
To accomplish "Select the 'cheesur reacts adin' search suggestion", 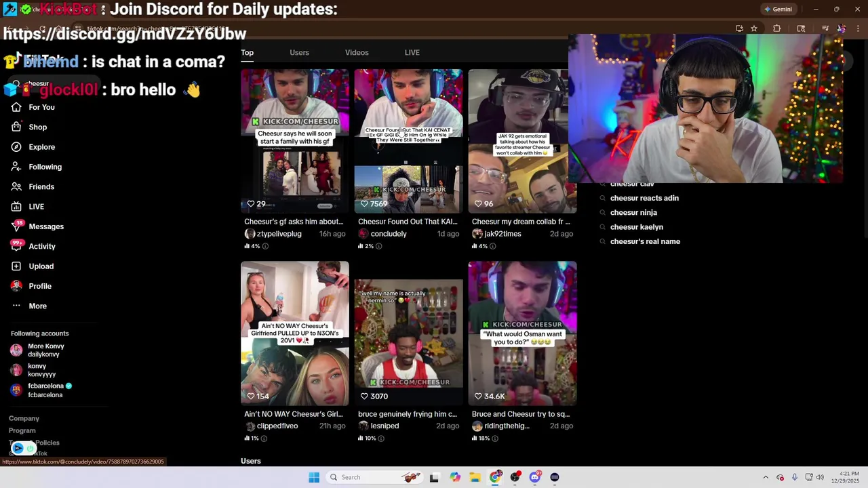I will click(x=644, y=199).
